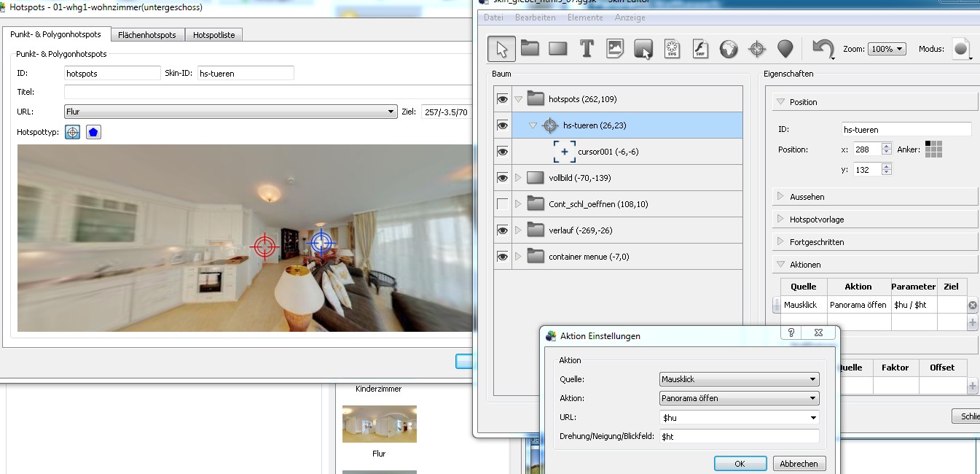Select the globe map toolbar icon
The width and height of the screenshot is (980, 474).
point(729,49)
